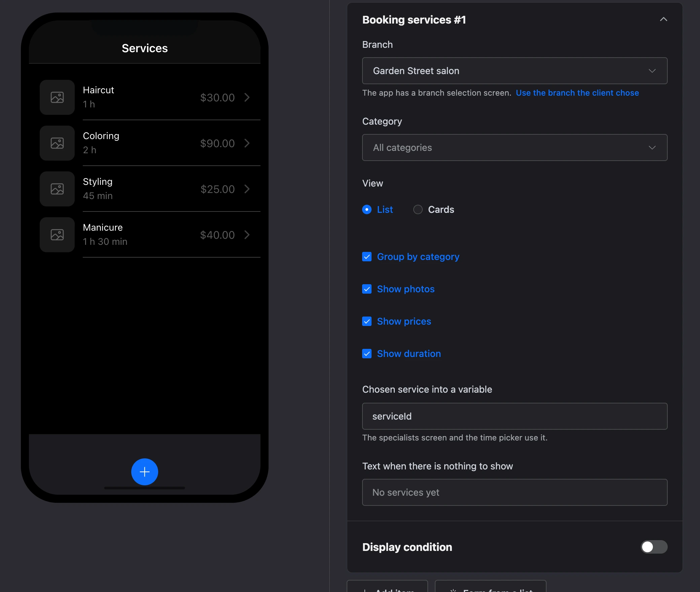Viewport: 700px width, 592px height.
Task: Click the $25.00 price
Action: point(217,189)
